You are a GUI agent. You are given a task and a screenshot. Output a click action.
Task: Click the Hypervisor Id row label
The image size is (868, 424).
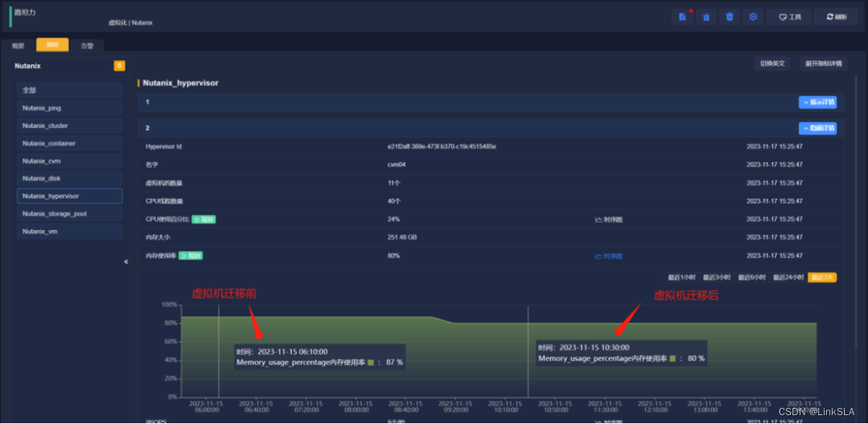(163, 147)
